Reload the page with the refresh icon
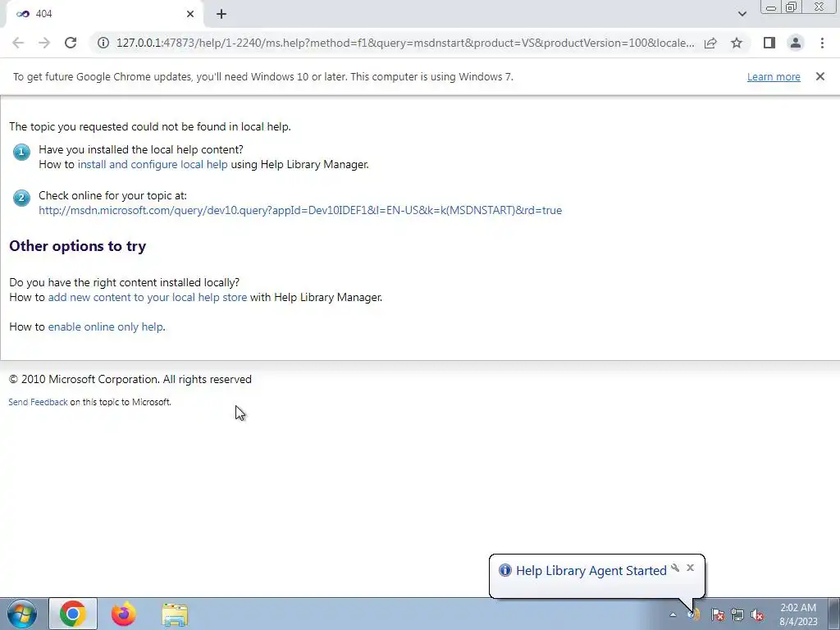Viewport: 840px width, 630px height. pos(71,43)
